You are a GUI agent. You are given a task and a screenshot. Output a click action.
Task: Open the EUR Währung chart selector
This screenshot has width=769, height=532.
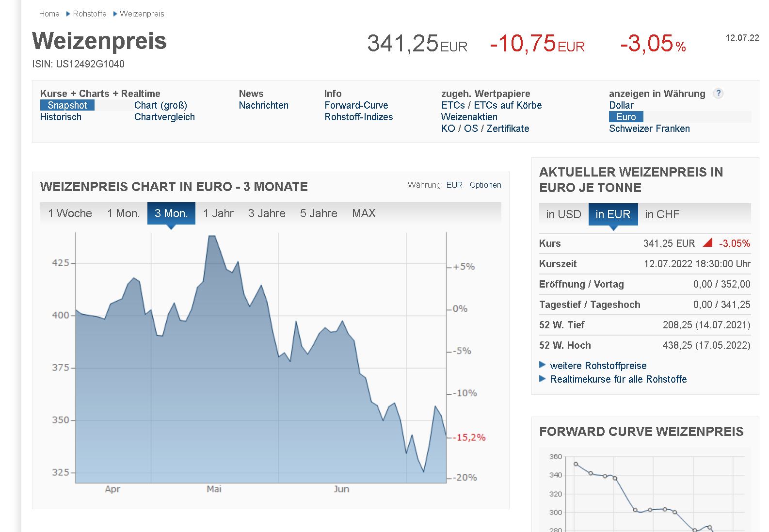tap(454, 185)
